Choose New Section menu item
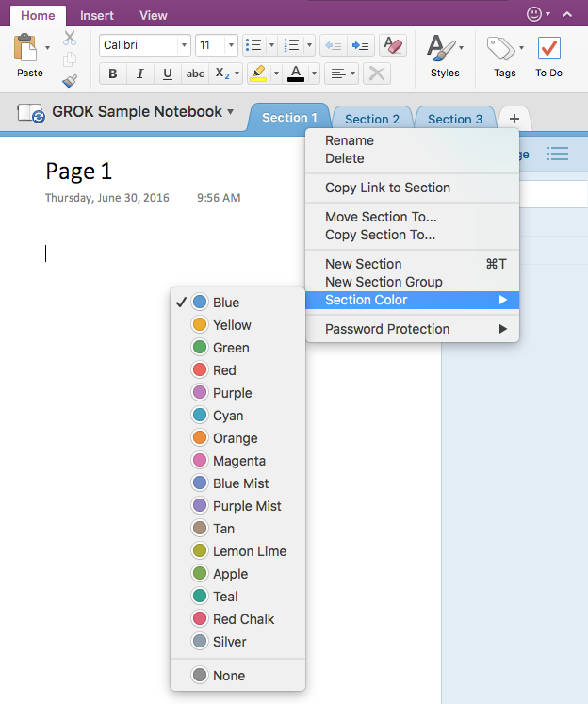The height and width of the screenshot is (704, 588). pyautogui.click(x=412, y=264)
